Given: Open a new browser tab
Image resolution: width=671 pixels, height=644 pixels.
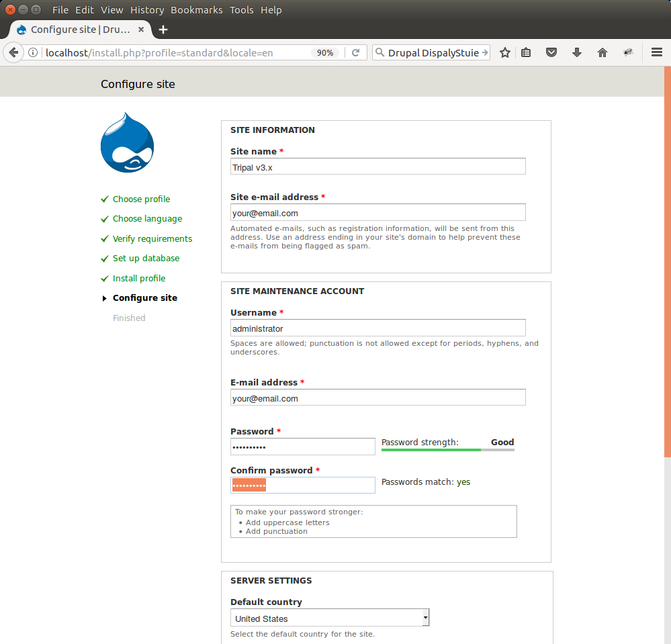Looking at the screenshot, I should click(x=163, y=30).
